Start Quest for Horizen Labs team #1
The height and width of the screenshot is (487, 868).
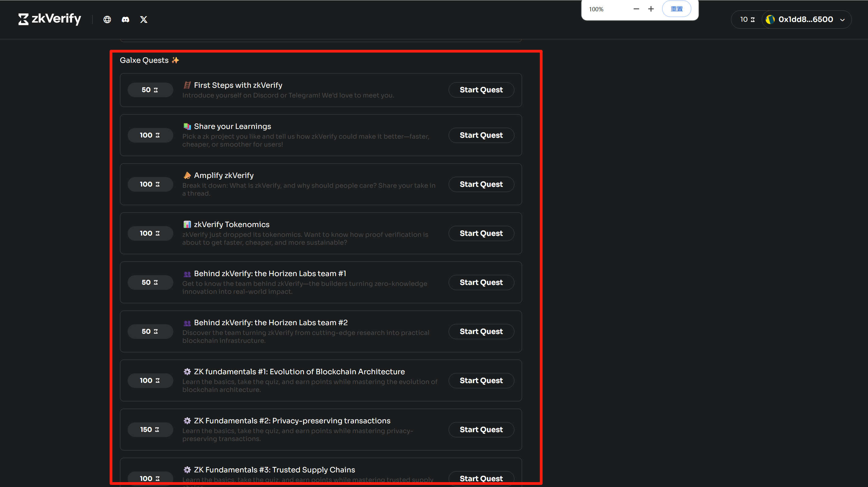pos(481,283)
